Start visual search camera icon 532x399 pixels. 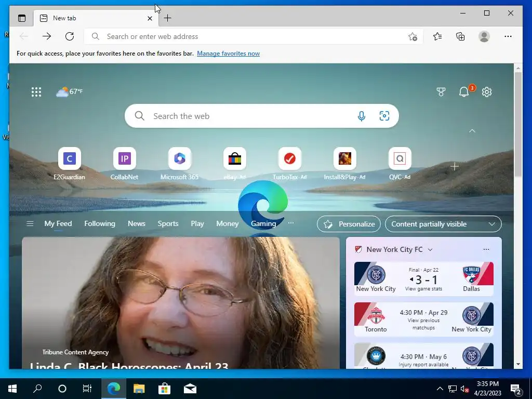coord(384,116)
